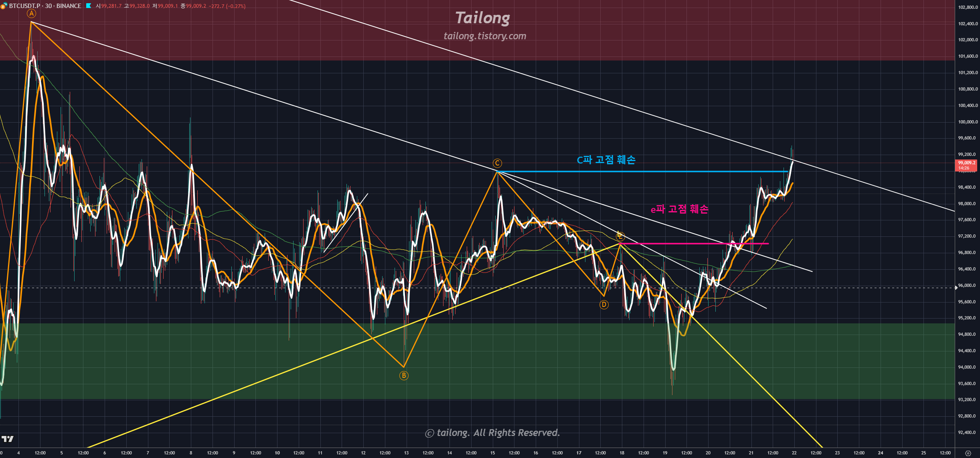Click the 97,600.0 price axis label

tap(968, 220)
